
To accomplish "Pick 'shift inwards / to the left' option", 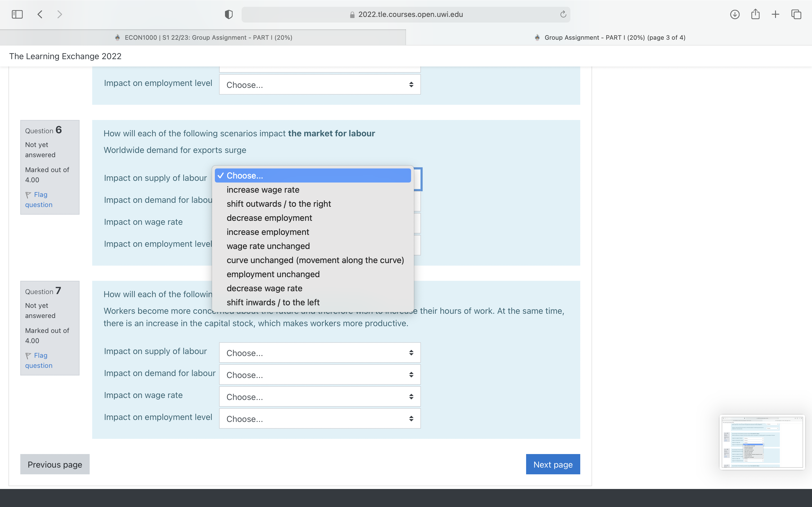I will (x=273, y=303).
